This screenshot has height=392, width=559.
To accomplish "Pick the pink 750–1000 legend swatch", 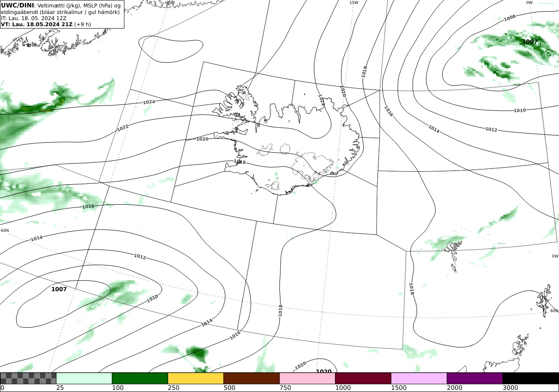I will (x=307, y=378).
